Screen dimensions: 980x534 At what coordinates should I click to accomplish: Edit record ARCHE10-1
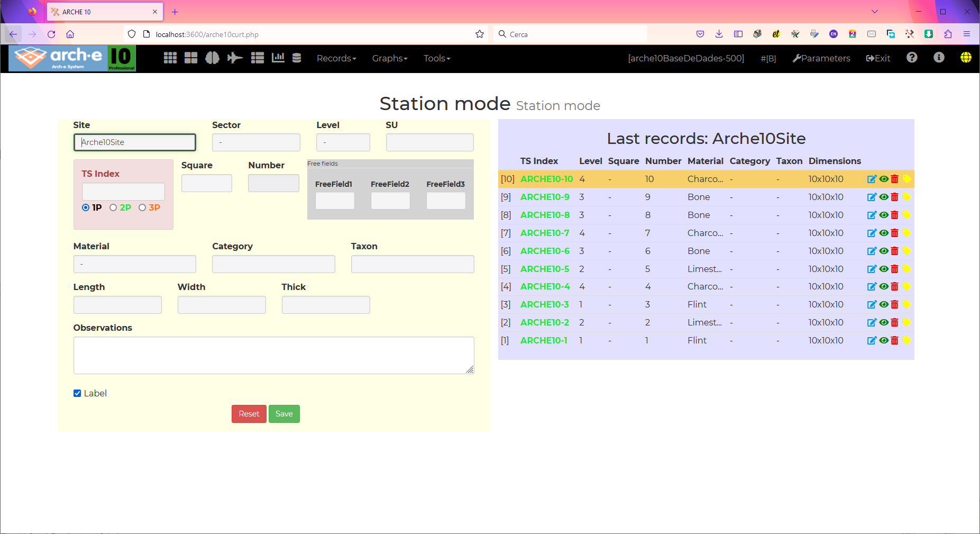(872, 340)
